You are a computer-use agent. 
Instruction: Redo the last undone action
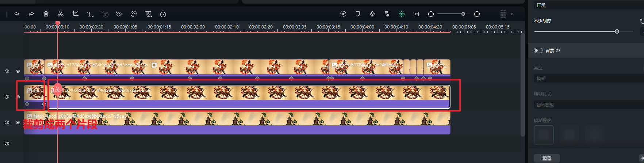[x=31, y=14]
